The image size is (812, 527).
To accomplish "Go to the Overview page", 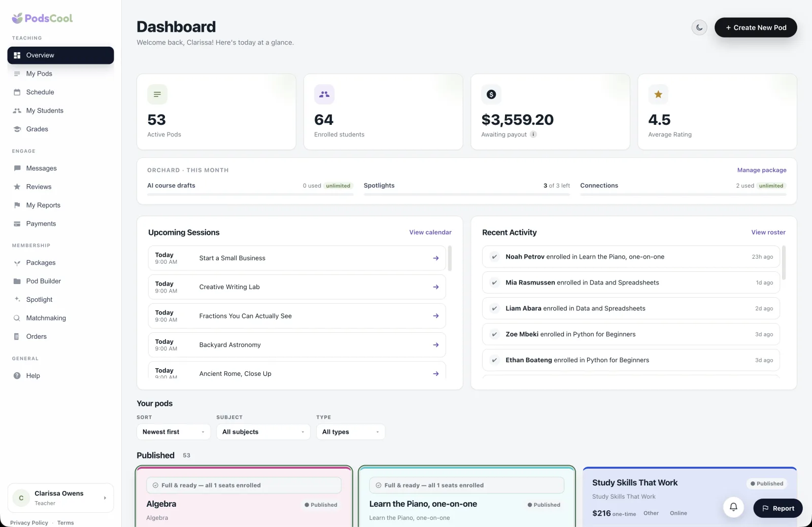I will tap(60, 55).
